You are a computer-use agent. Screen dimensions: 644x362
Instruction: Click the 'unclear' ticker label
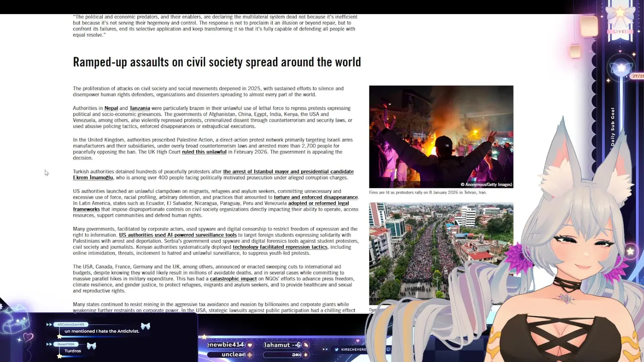(x=233, y=354)
